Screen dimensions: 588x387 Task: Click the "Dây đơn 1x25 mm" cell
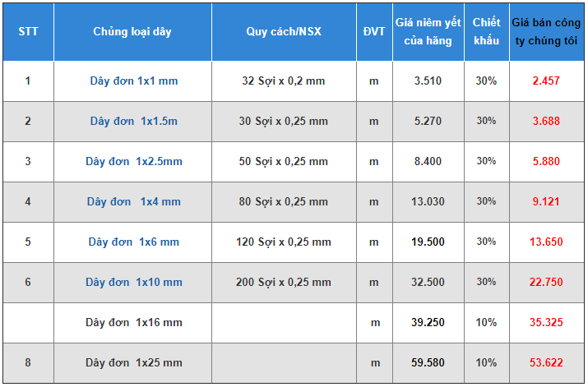(x=133, y=363)
